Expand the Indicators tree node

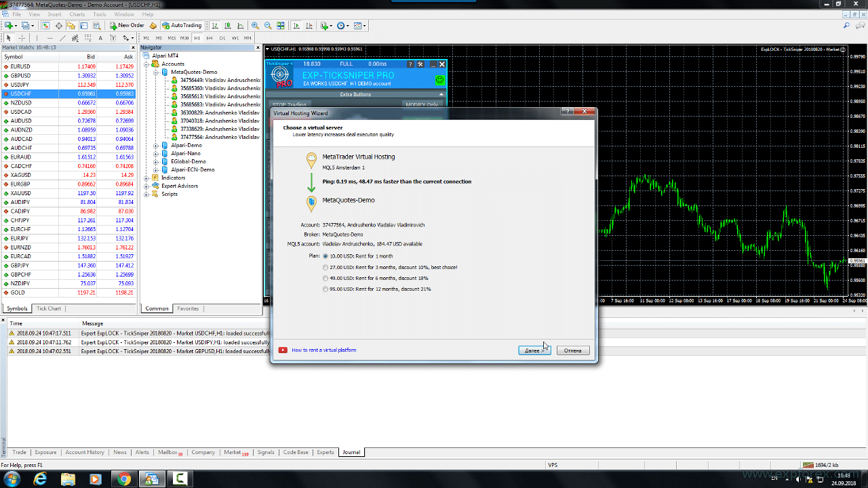[x=146, y=178]
